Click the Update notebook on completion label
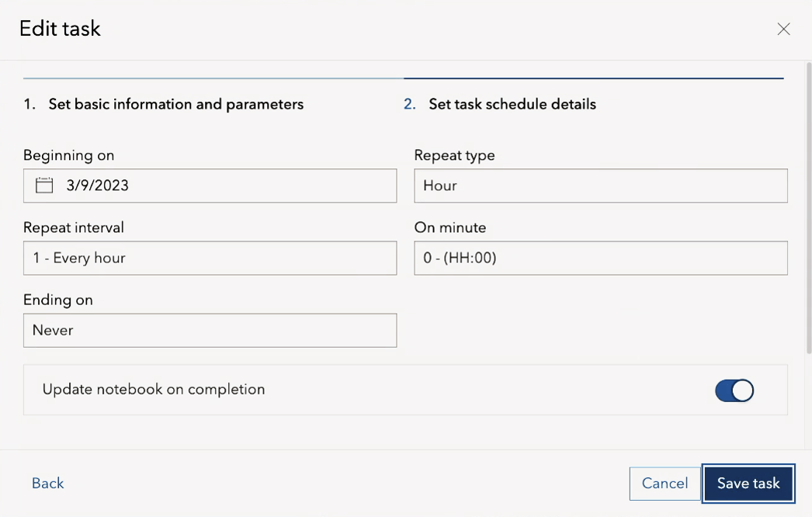812x517 pixels. (154, 390)
